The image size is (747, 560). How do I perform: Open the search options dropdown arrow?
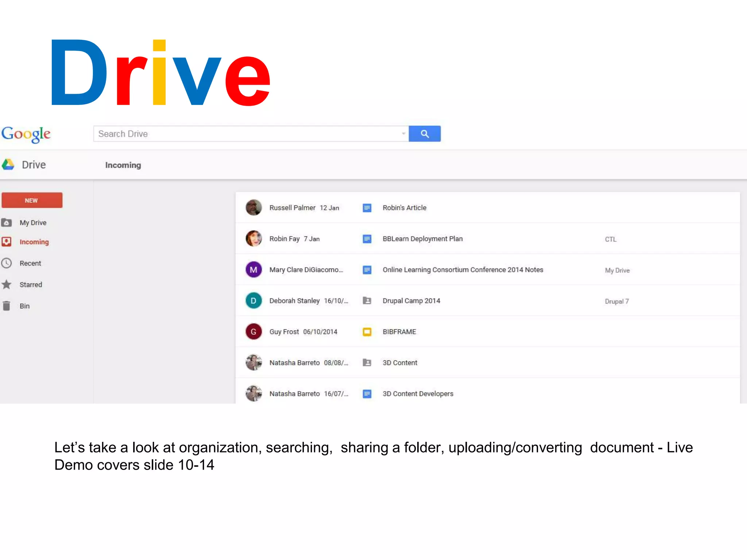(403, 134)
